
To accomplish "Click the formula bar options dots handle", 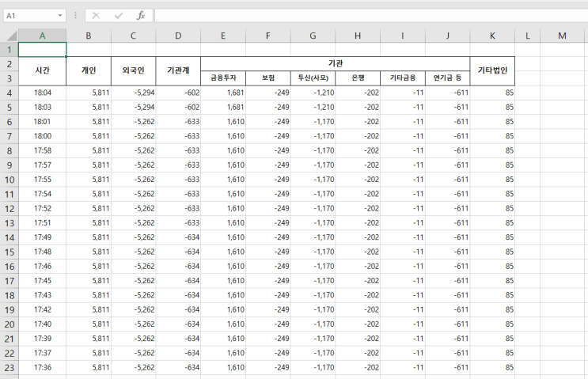I will [75, 15].
